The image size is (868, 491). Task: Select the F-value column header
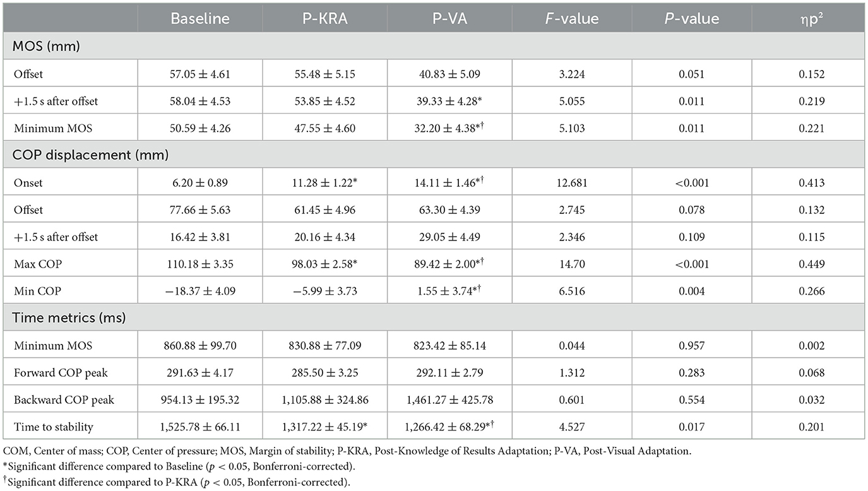pos(573,19)
